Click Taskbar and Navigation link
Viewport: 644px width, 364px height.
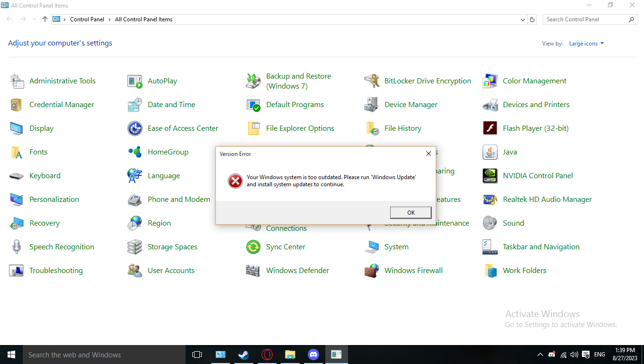541,247
